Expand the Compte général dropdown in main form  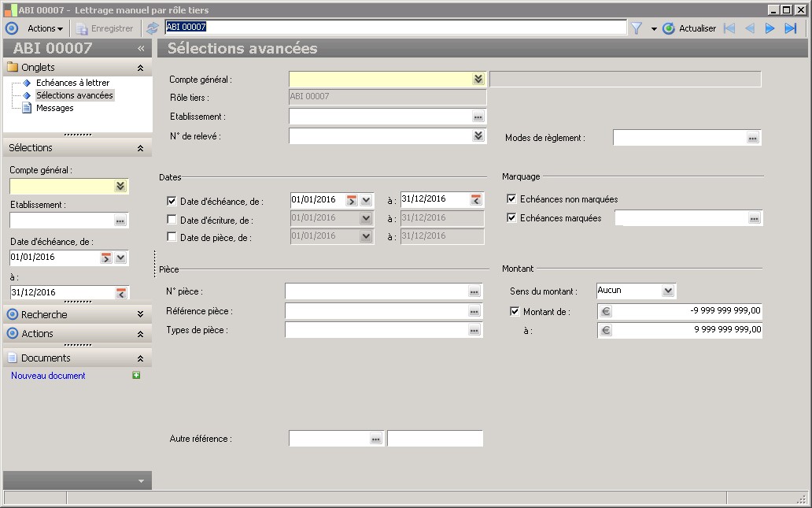(478, 80)
